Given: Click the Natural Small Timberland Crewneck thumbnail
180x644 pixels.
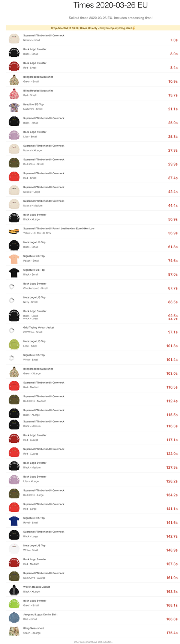Looking at the screenshot, I should click(x=14, y=38).
